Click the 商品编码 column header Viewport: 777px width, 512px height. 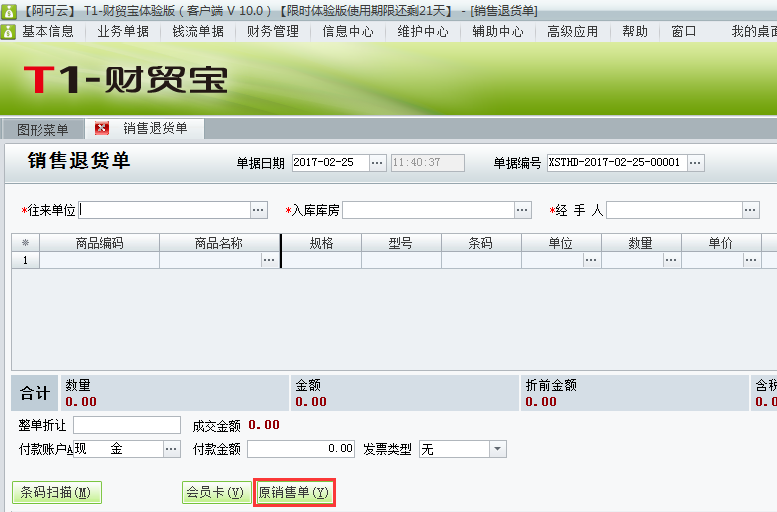(100, 243)
